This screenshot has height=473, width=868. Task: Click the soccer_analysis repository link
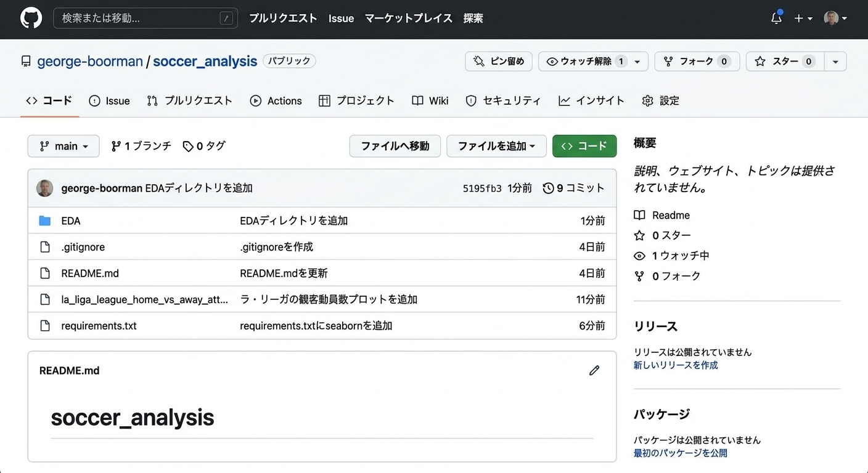click(205, 62)
